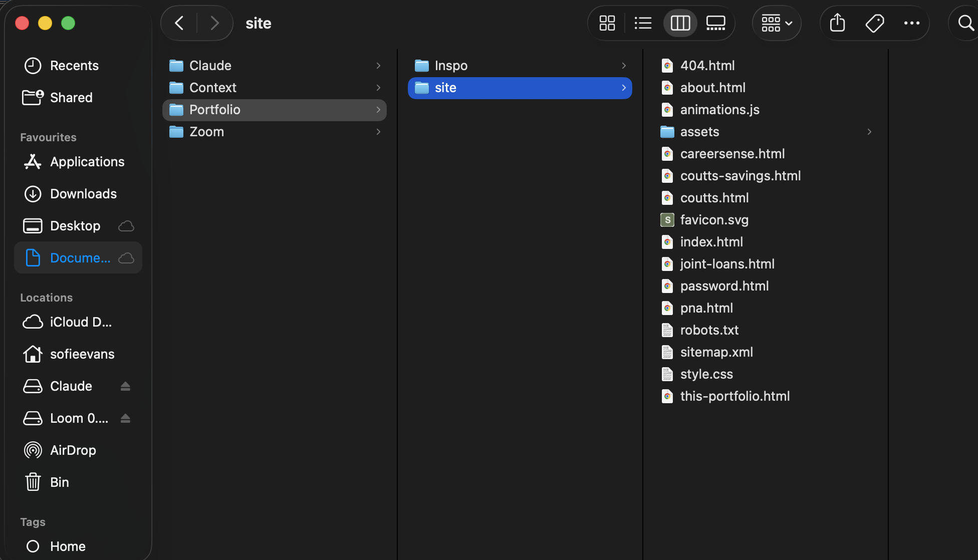
Task: Open Downloads in the sidebar
Action: pos(78,194)
